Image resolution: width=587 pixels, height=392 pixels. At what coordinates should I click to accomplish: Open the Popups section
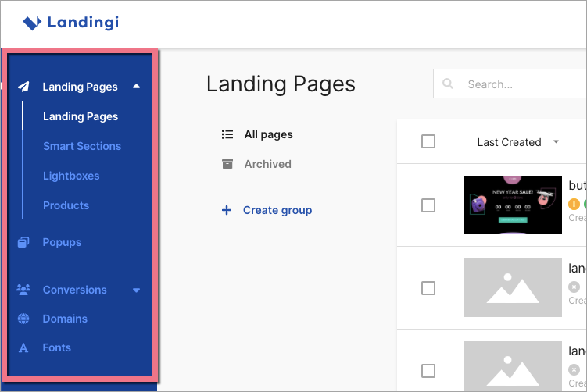click(62, 242)
